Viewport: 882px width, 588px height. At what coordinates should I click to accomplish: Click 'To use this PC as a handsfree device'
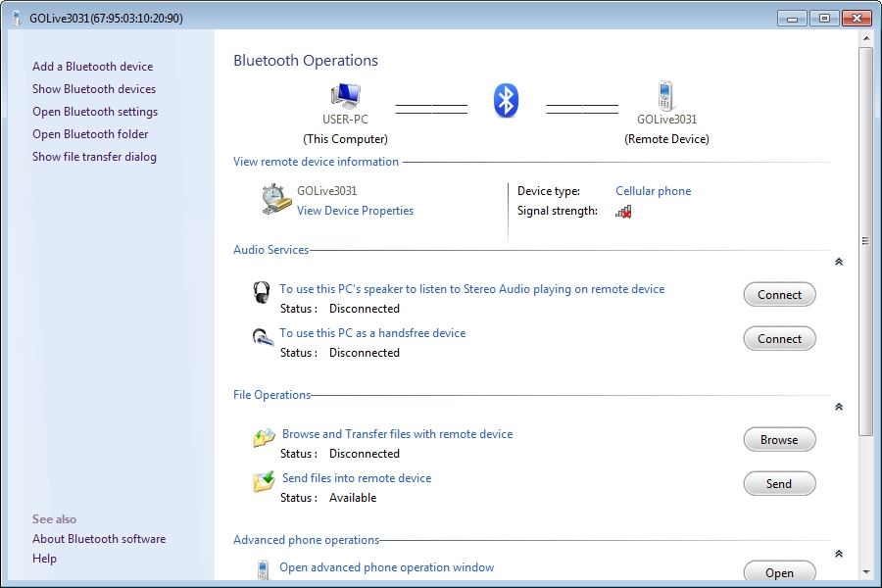tap(372, 333)
